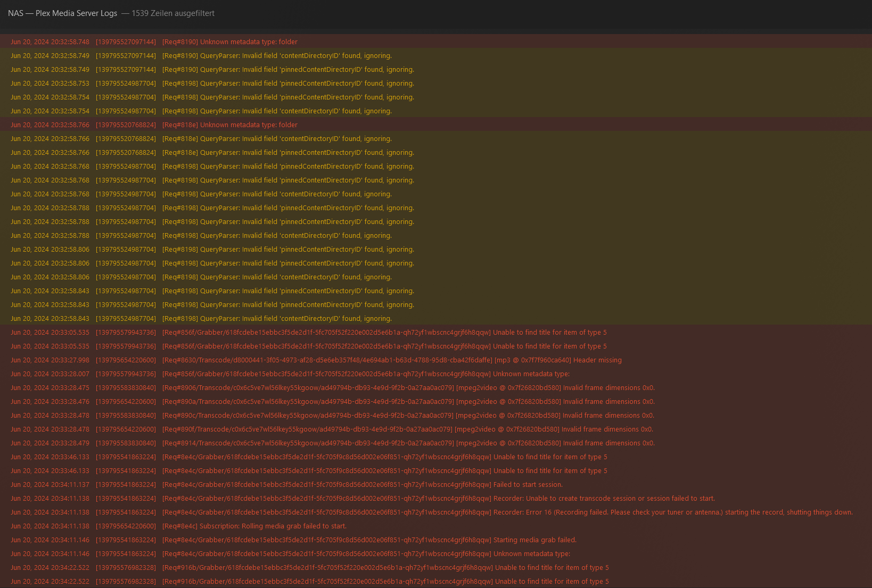
Task: Click the Req#818e 'contentDirectoryID' QueryParser message
Action: 277,138
